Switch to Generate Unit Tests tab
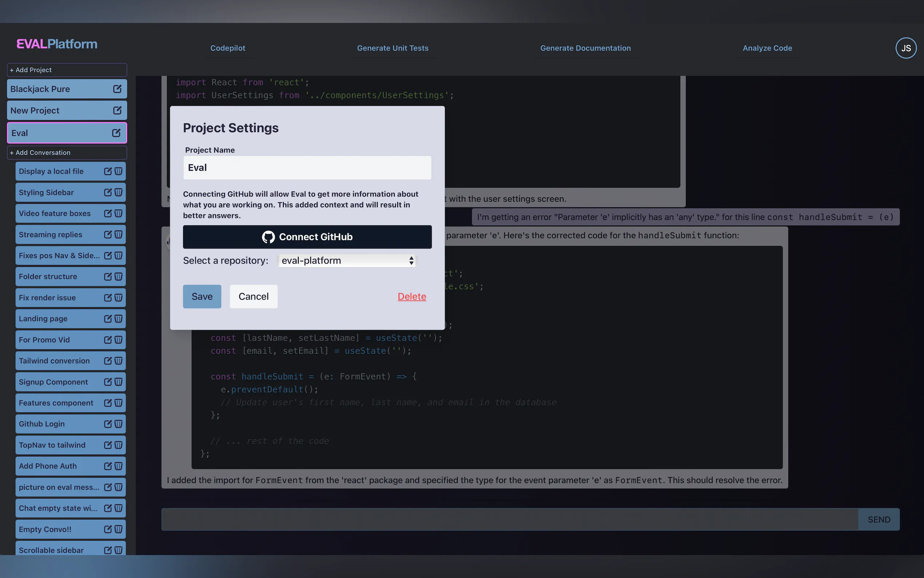 (x=392, y=48)
